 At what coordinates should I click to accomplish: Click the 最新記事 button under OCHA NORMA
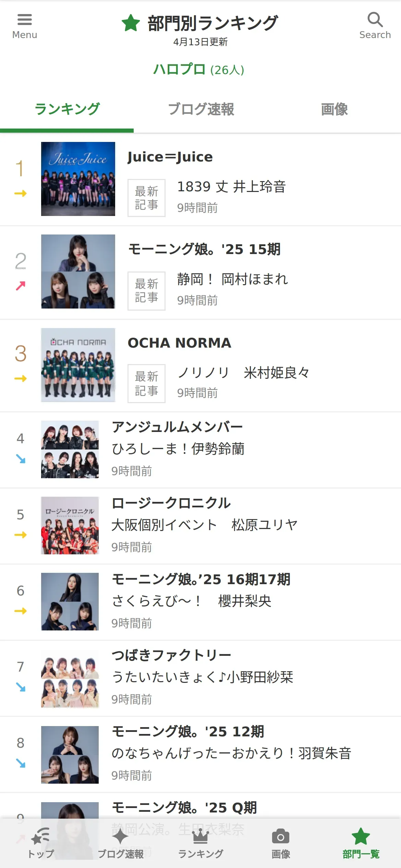[x=146, y=383]
